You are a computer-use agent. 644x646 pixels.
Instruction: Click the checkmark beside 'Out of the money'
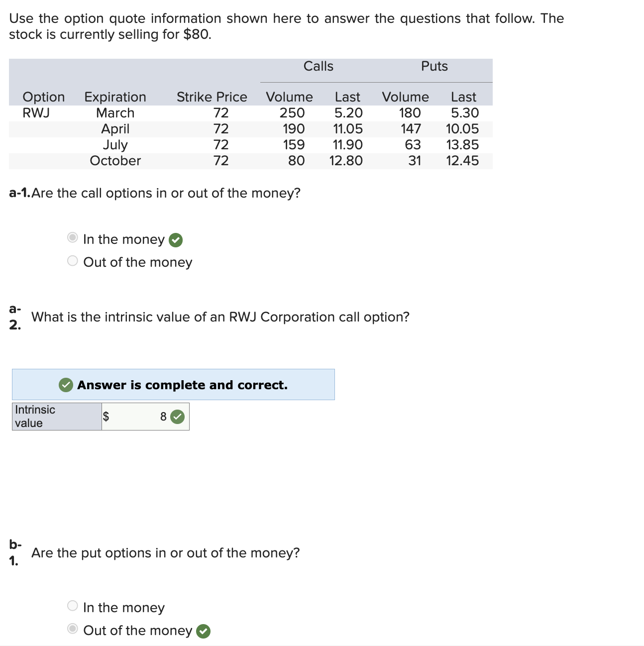204,631
